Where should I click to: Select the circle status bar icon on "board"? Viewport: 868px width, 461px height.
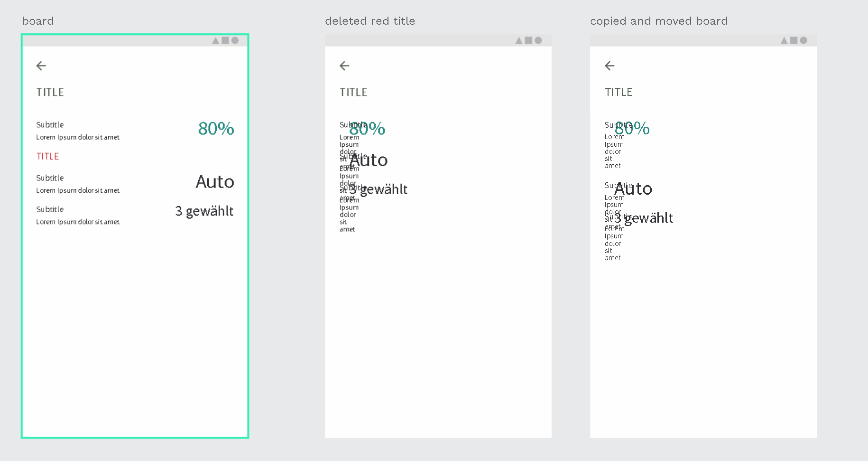coord(234,40)
